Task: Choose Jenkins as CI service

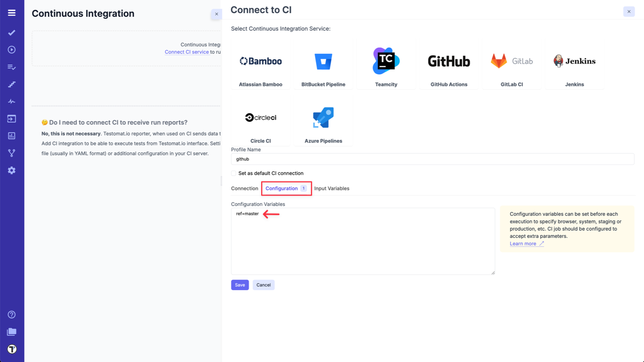Action: pyautogui.click(x=574, y=65)
